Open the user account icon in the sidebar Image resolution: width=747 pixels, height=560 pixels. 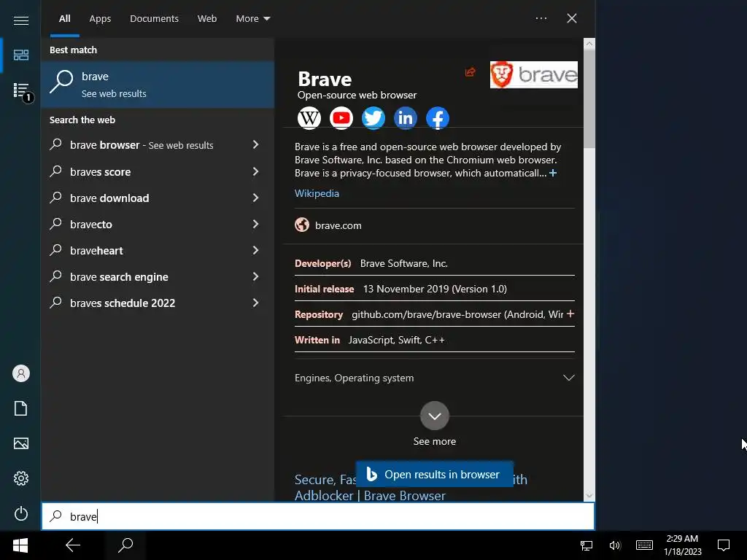[21, 373]
